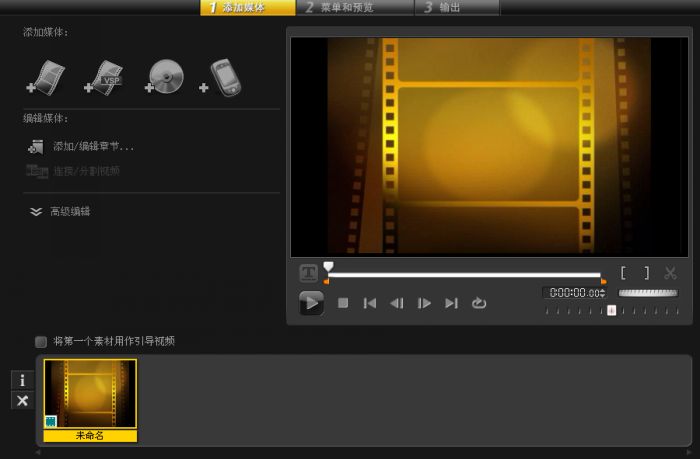Toggle the repeat loop playback button
This screenshot has height=459, width=700.
(479, 303)
